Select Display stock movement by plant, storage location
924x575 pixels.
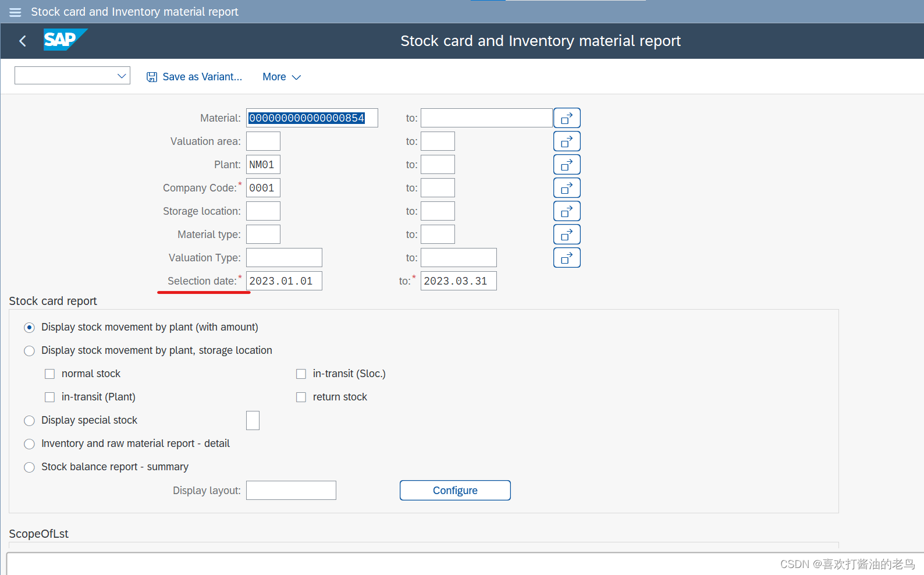(29, 351)
